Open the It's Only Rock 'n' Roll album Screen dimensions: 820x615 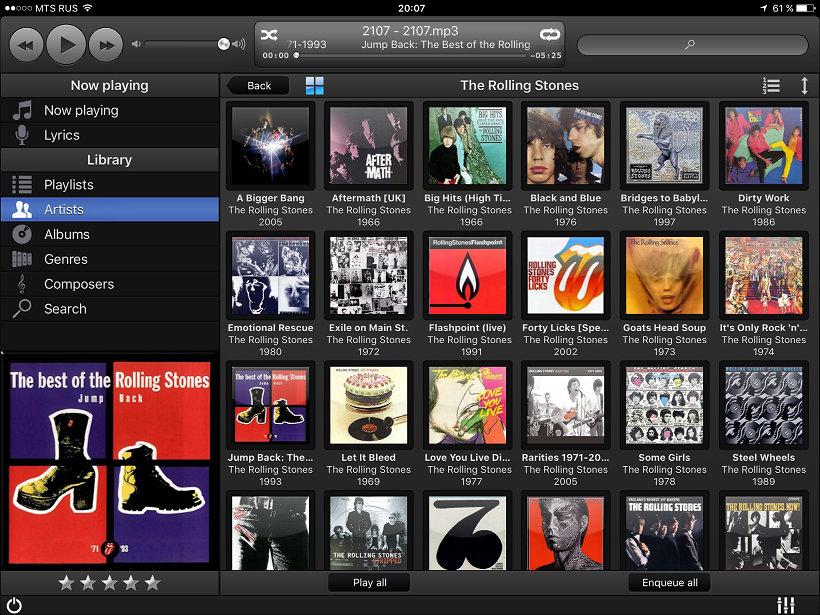click(764, 276)
